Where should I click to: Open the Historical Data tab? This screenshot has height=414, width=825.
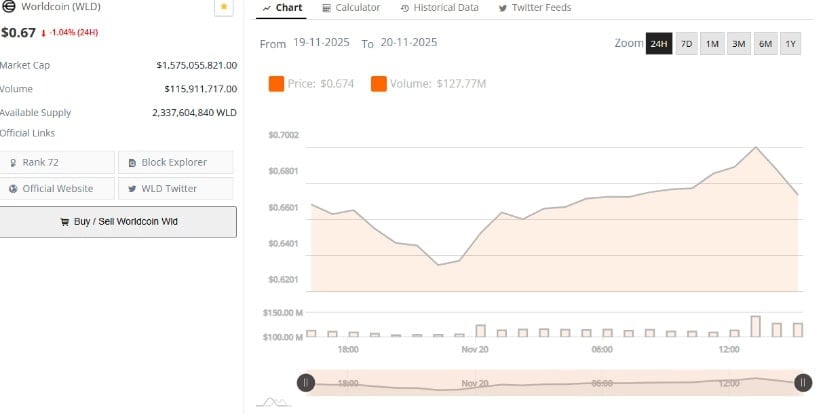(x=442, y=8)
